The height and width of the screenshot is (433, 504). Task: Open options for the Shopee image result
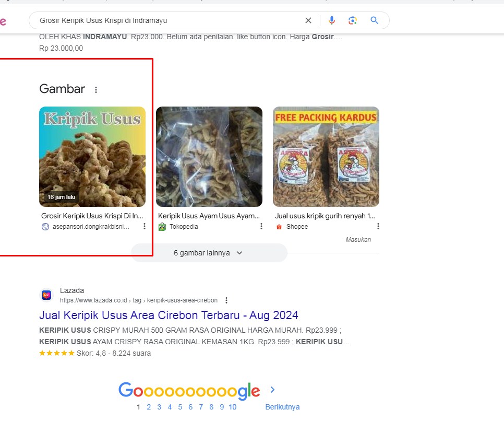[378, 227]
